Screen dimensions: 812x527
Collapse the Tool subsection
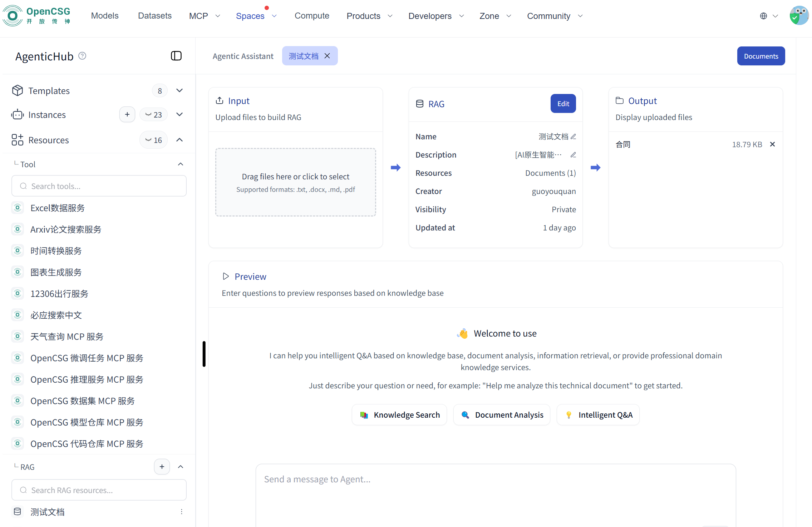point(181,164)
